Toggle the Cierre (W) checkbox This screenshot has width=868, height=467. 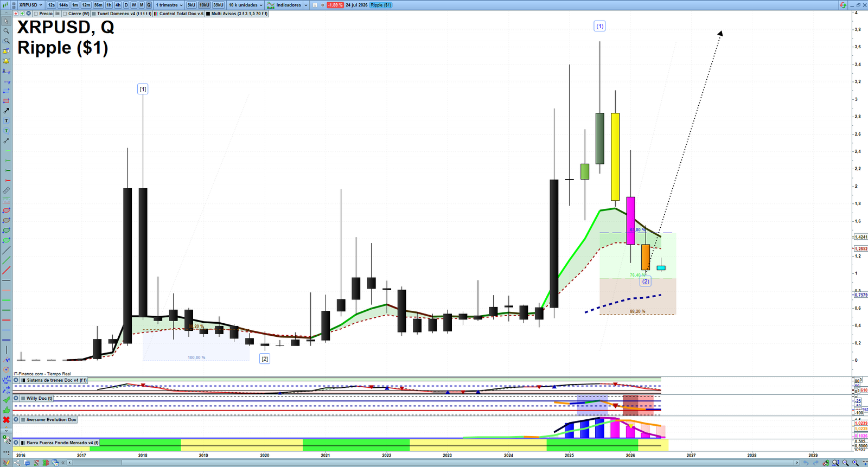[65, 14]
